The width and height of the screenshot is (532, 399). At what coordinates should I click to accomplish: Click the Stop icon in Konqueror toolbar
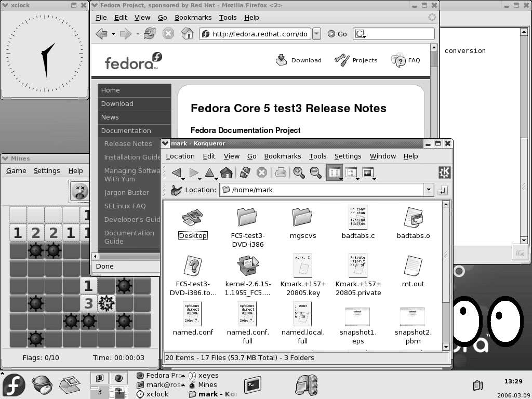pyautogui.click(x=262, y=173)
